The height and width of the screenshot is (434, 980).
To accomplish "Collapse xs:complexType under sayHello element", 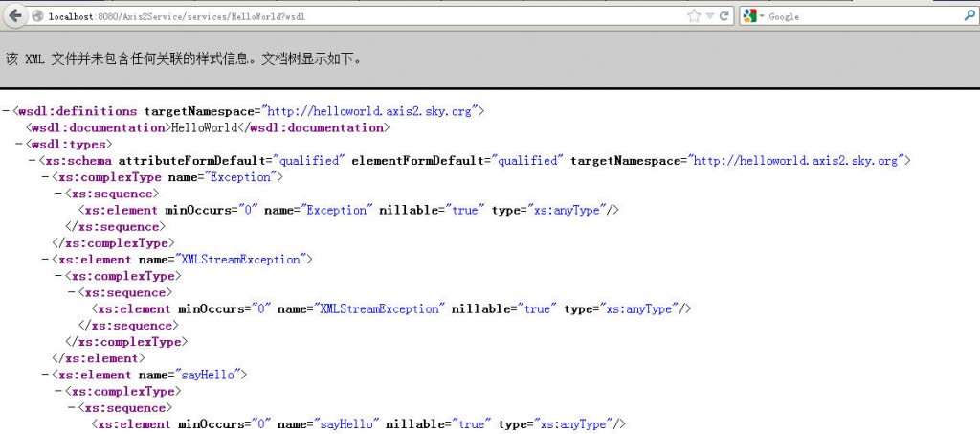I will pyautogui.click(x=58, y=392).
